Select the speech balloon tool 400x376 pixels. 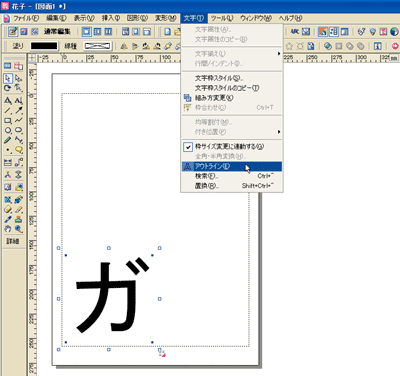coord(19,150)
